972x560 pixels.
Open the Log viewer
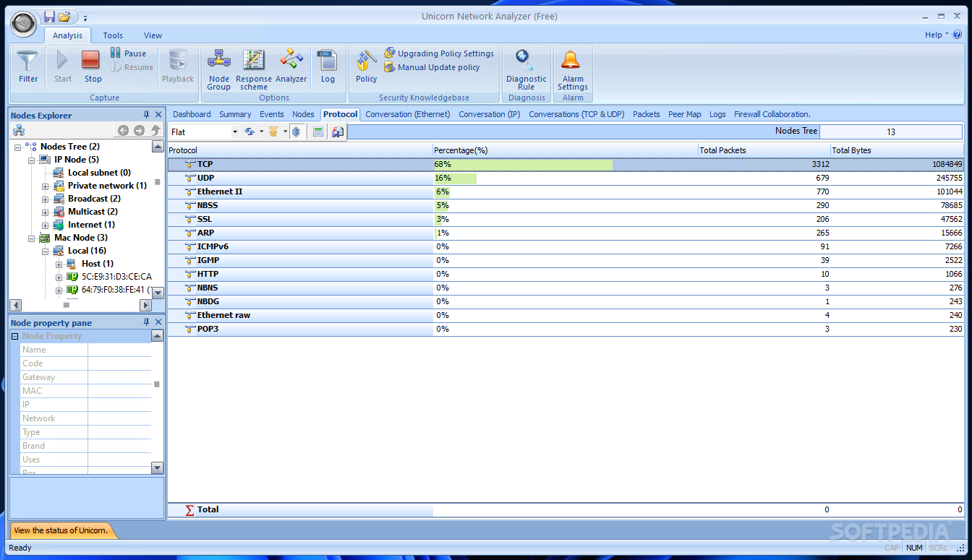pos(328,67)
